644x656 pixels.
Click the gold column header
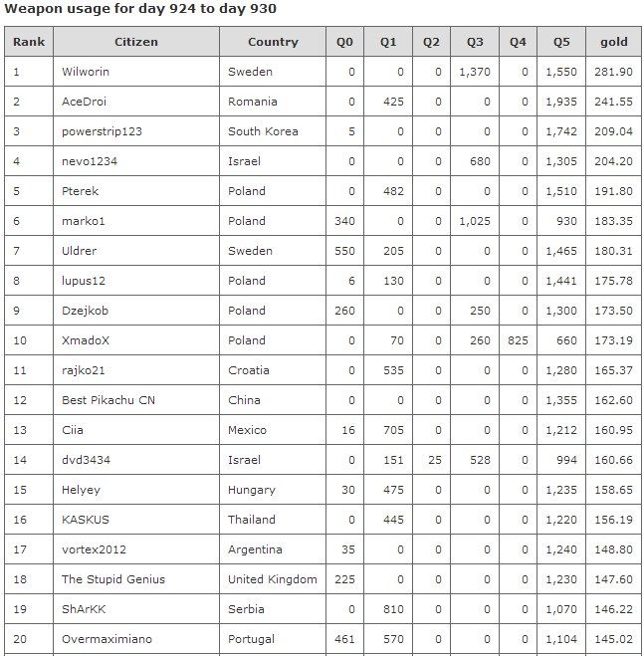click(613, 42)
